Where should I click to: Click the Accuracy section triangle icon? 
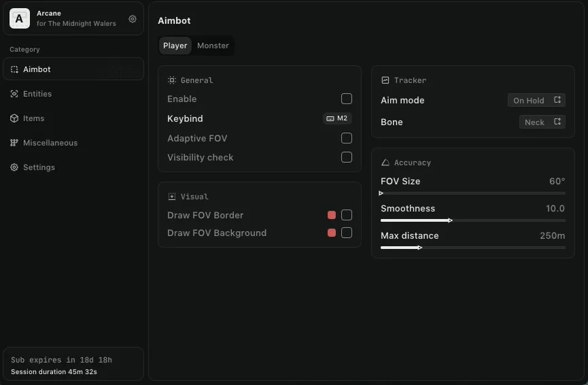pyautogui.click(x=385, y=163)
